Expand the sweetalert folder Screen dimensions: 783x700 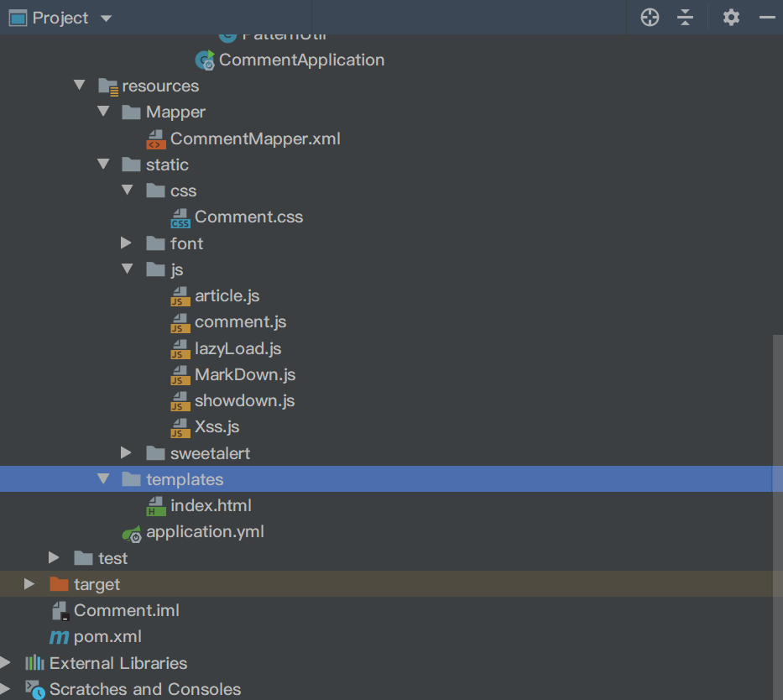click(127, 453)
